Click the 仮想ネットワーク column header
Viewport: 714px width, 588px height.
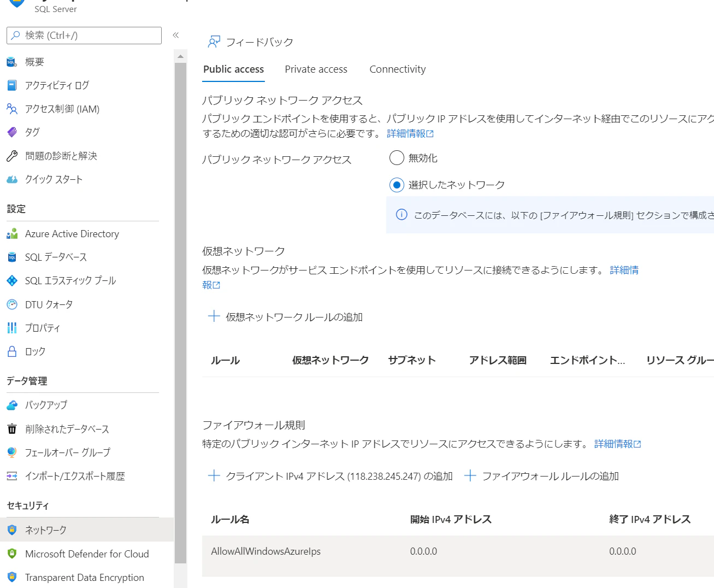(x=331, y=360)
